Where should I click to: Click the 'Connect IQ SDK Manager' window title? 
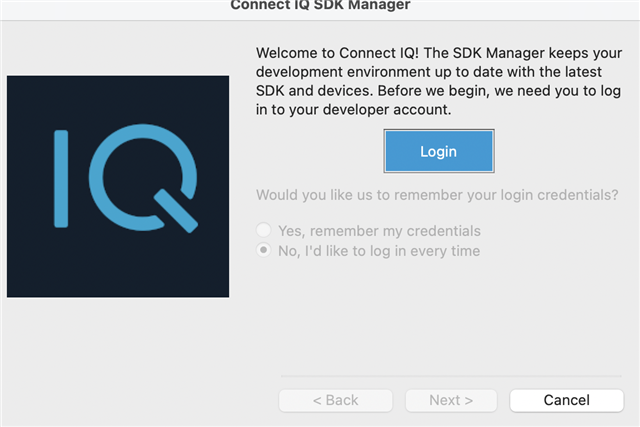pyautogui.click(x=320, y=5)
